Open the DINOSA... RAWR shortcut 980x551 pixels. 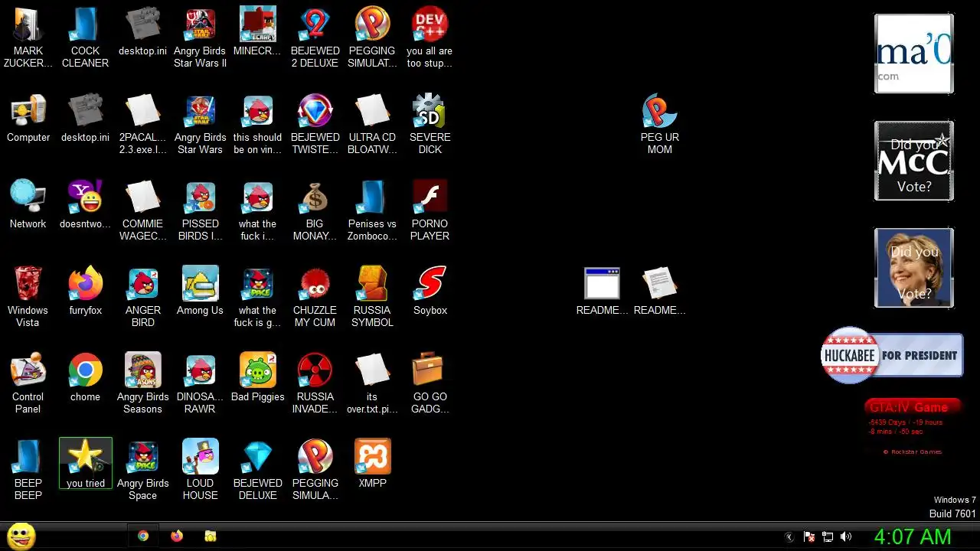pos(200,383)
